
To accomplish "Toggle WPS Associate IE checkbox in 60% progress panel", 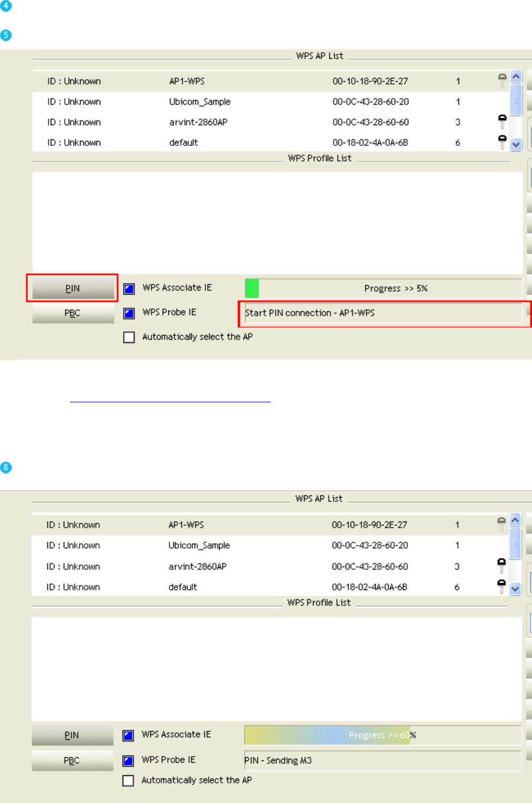I will [129, 735].
